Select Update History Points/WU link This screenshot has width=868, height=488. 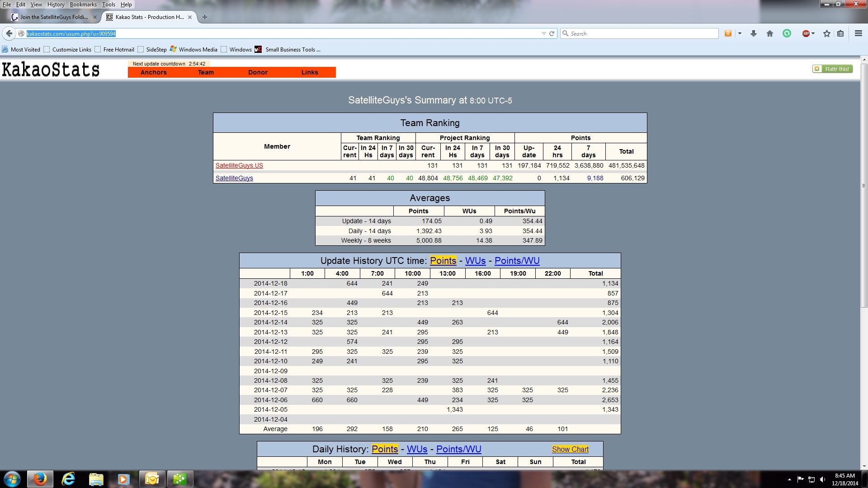pyautogui.click(x=517, y=261)
